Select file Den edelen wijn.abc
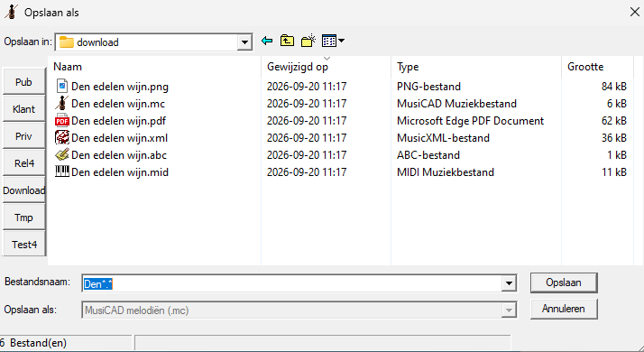Image resolution: width=644 pixels, height=352 pixels. (x=119, y=155)
